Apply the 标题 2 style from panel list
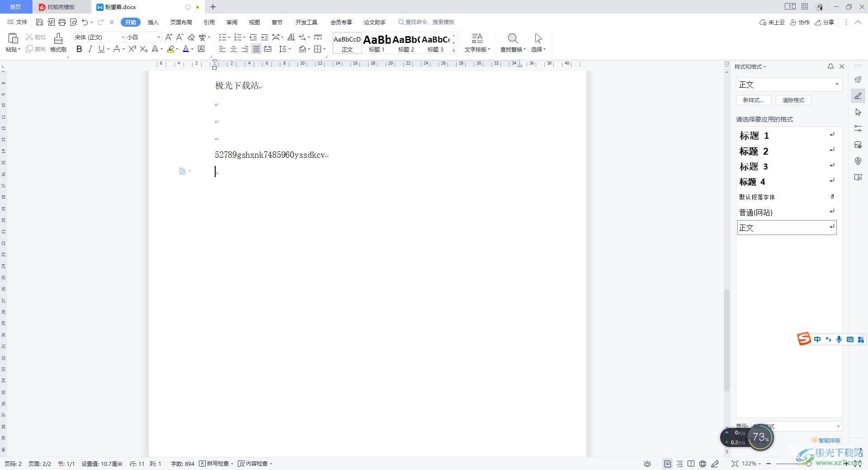This screenshot has width=868, height=470. pyautogui.click(x=787, y=151)
